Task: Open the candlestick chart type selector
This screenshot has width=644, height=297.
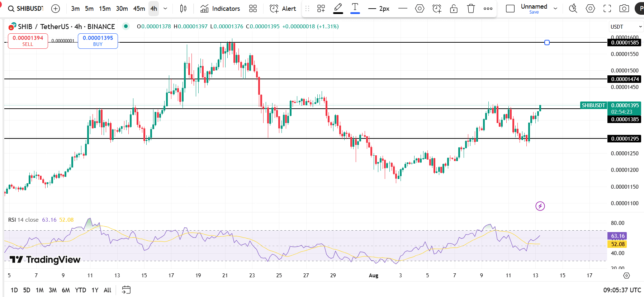Action: 183,9
